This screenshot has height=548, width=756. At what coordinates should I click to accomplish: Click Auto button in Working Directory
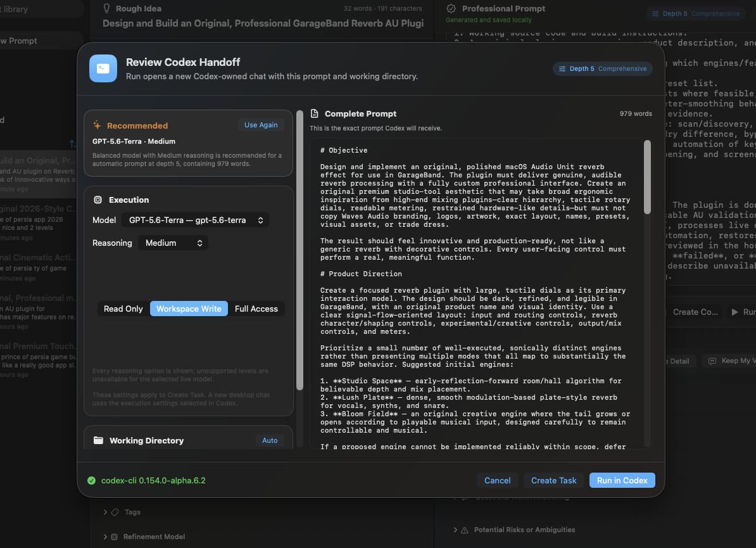tap(270, 440)
